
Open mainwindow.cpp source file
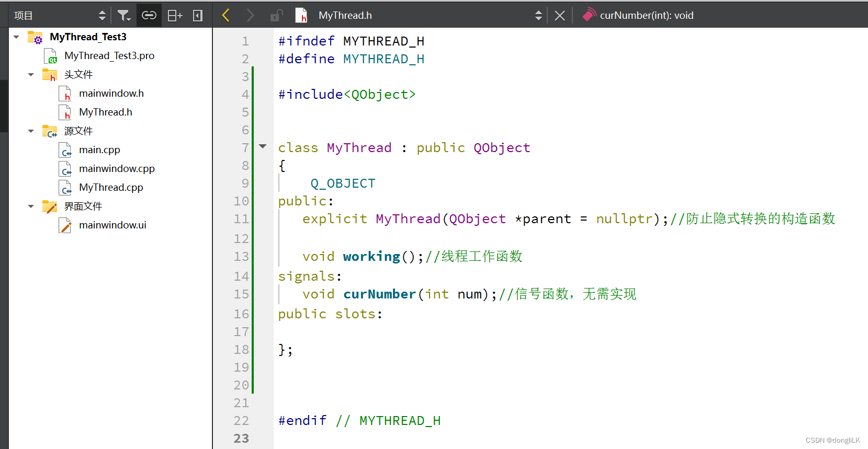point(117,169)
